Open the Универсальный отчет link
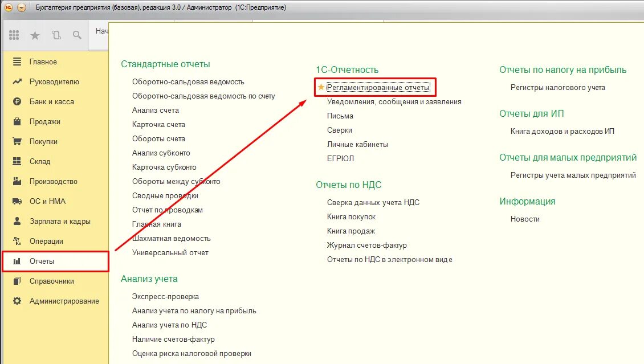The image size is (644, 364). [170, 253]
